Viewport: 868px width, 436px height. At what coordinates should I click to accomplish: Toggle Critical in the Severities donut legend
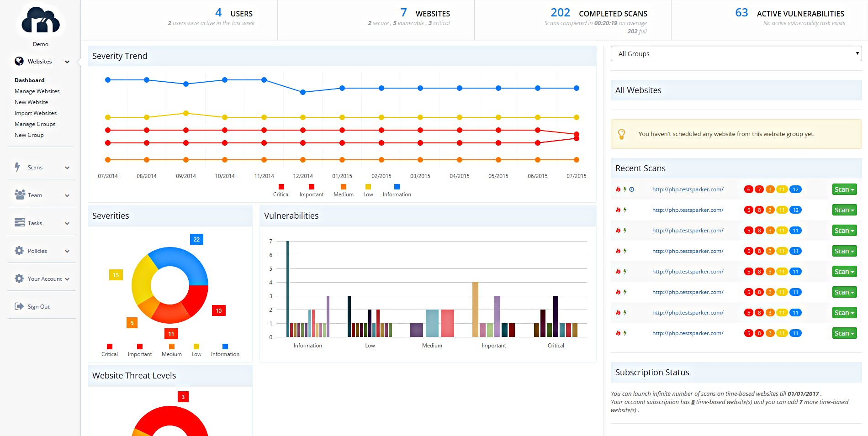110,350
